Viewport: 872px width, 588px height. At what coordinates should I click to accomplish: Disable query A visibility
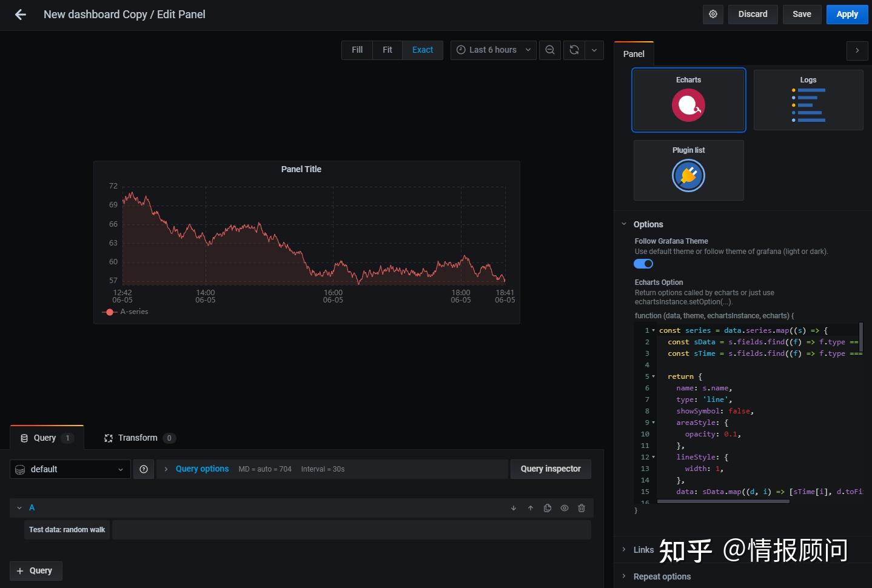tap(564, 508)
